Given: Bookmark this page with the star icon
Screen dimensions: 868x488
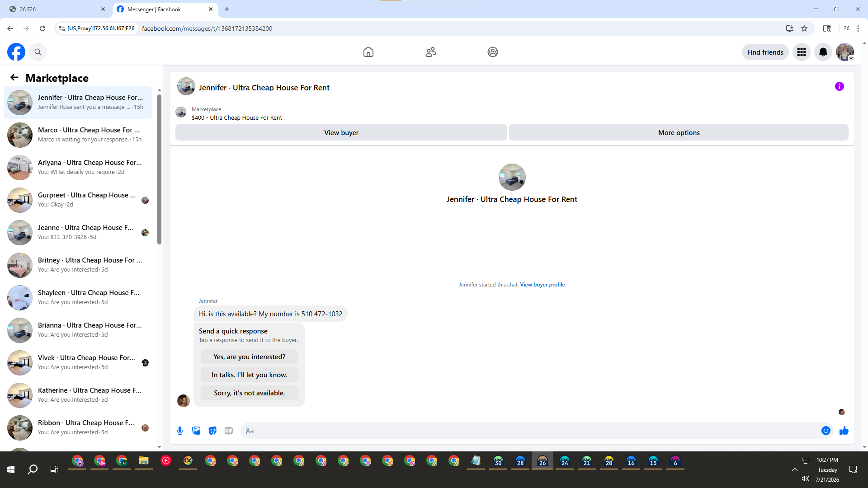Looking at the screenshot, I should (804, 28).
